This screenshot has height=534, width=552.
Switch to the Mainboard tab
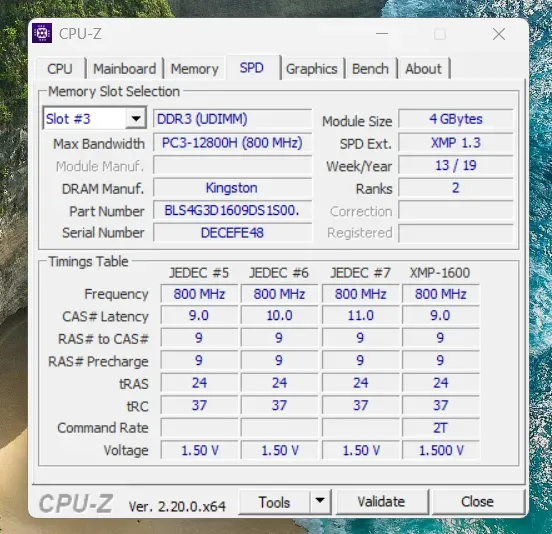point(125,69)
